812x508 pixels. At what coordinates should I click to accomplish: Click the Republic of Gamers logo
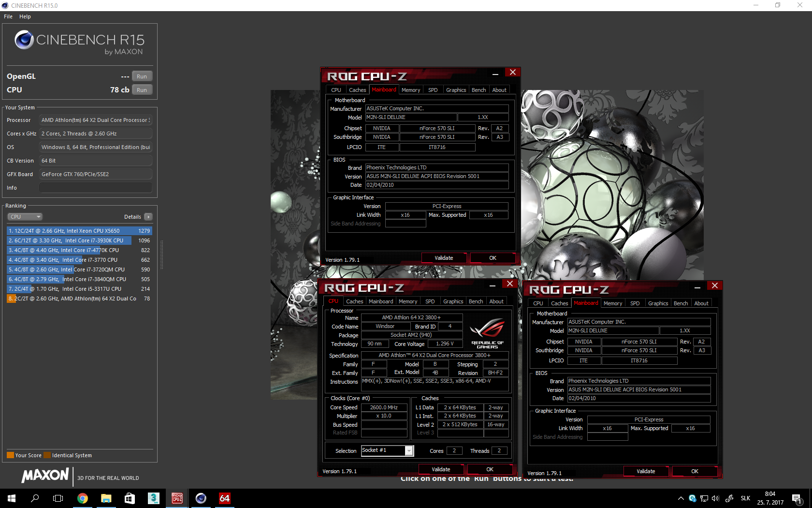(x=488, y=333)
